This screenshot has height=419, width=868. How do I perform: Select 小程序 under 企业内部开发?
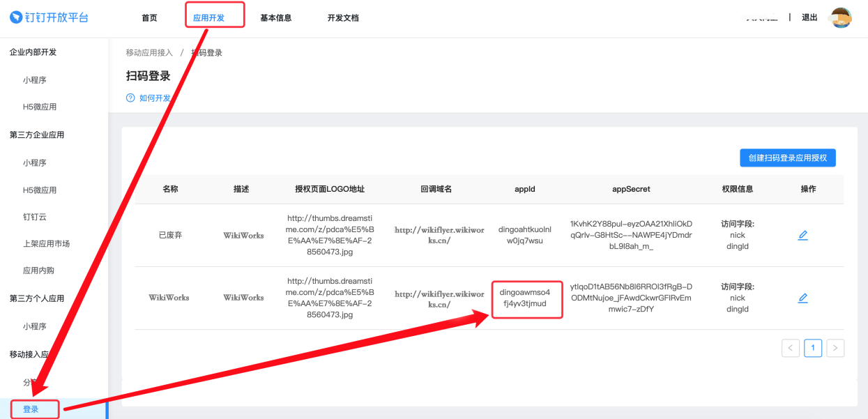34,80
